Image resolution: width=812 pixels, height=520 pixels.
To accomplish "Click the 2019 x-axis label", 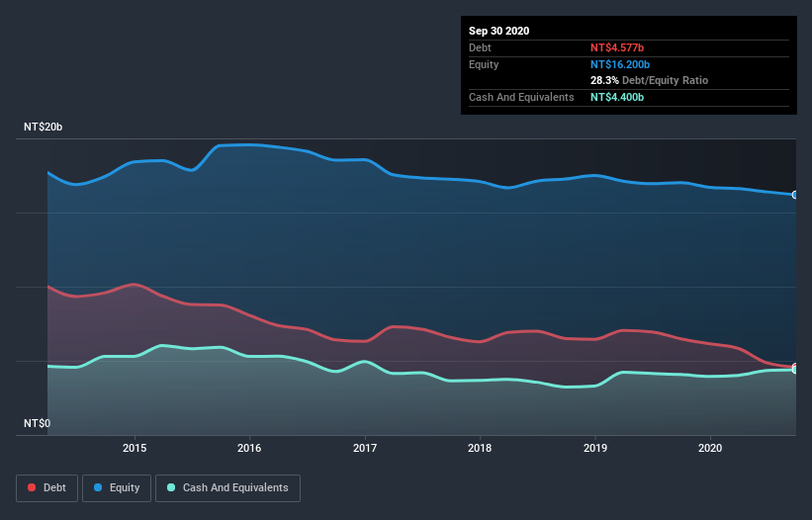I will pos(595,448).
